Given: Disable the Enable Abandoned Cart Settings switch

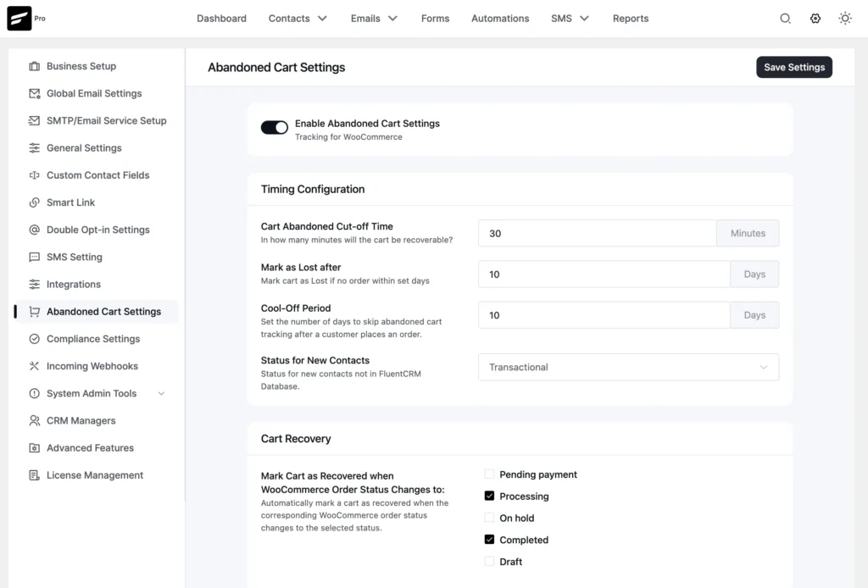Looking at the screenshot, I should (x=275, y=127).
